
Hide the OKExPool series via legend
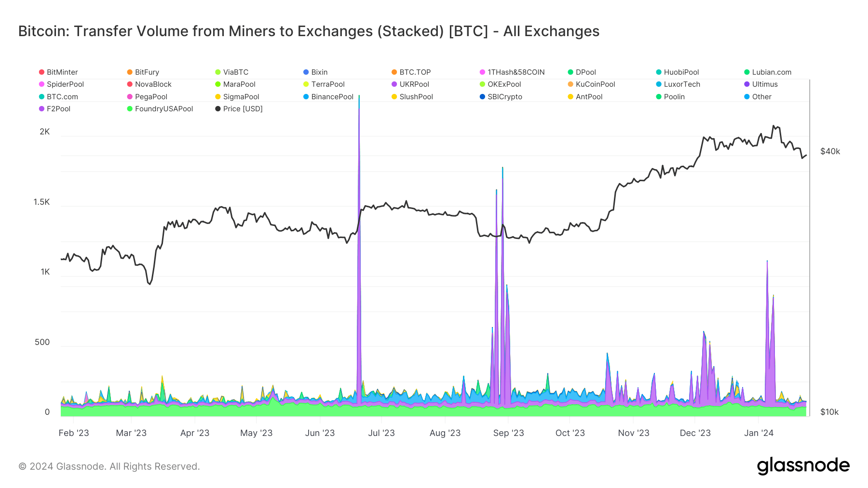click(x=501, y=84)
